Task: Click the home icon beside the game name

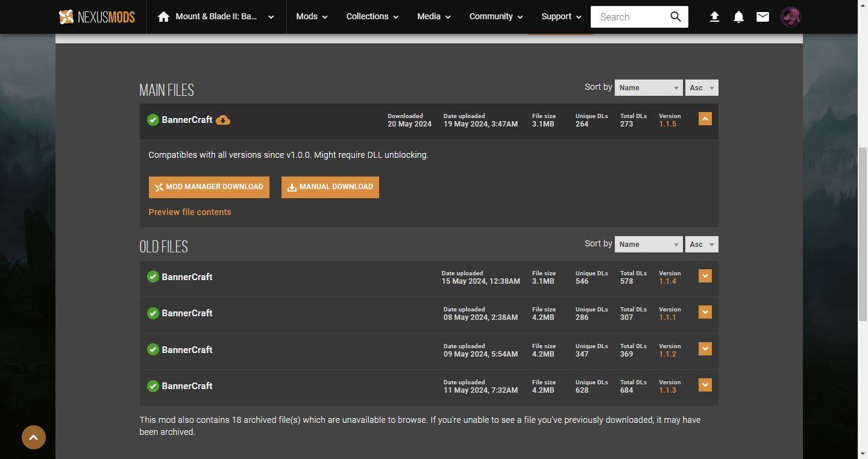Action: point(163,17)
